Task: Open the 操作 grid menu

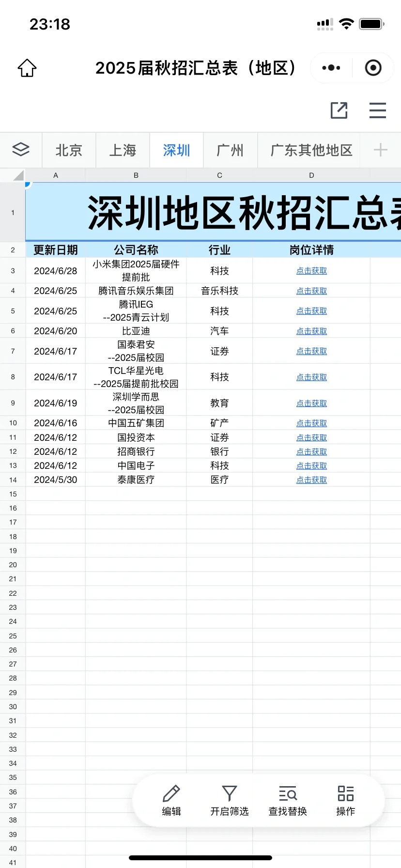Action: [x=345, y=801]
